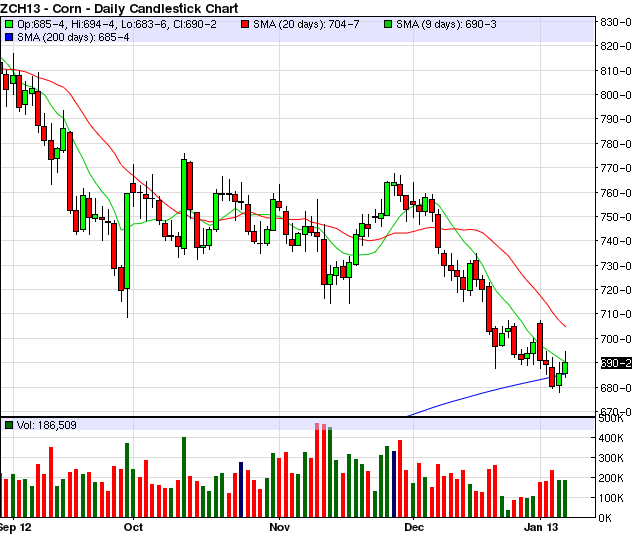Viewport: 640px width, 536px height.
Task: Click the Vol: 186,509 label
Action: (x=47, y=425)
